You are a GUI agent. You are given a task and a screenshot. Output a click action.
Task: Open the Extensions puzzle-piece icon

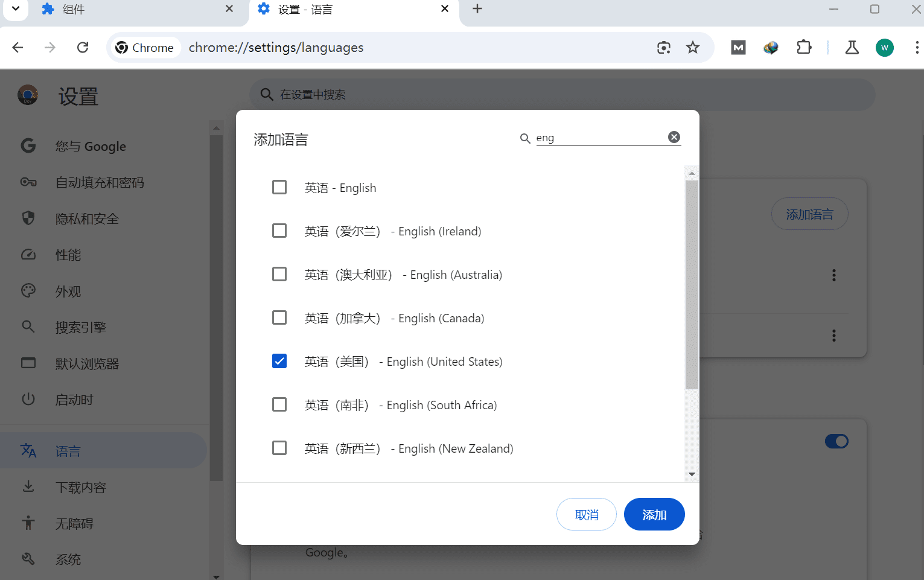pyautogui.click(x=804, y=47)
